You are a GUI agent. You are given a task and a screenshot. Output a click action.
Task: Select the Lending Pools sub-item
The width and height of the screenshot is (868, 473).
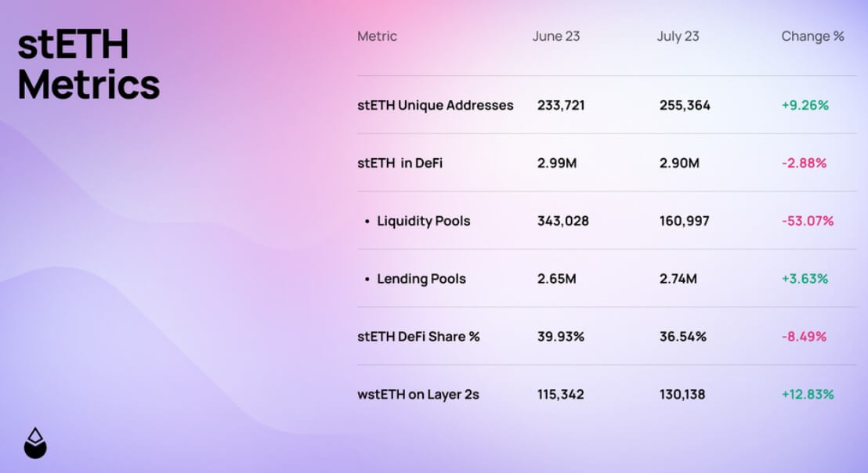[x=421, y=279]
